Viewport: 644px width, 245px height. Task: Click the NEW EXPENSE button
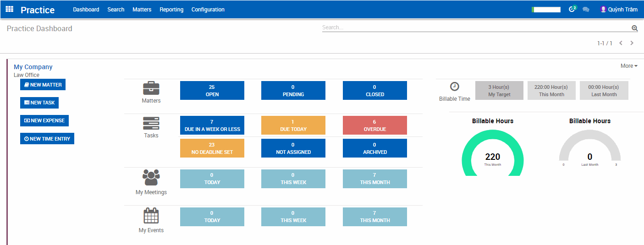click(x=44, y=120)
